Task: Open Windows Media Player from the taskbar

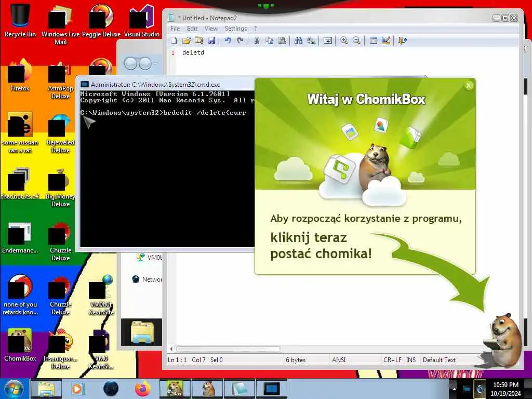Action: tap(77, 389)
